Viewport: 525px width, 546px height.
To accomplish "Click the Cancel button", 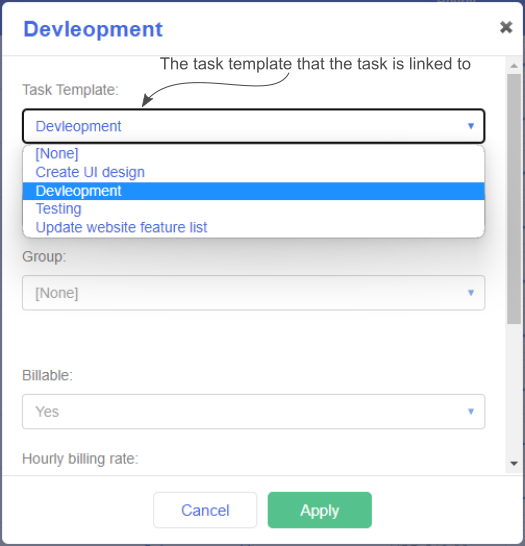I will 205,510.
